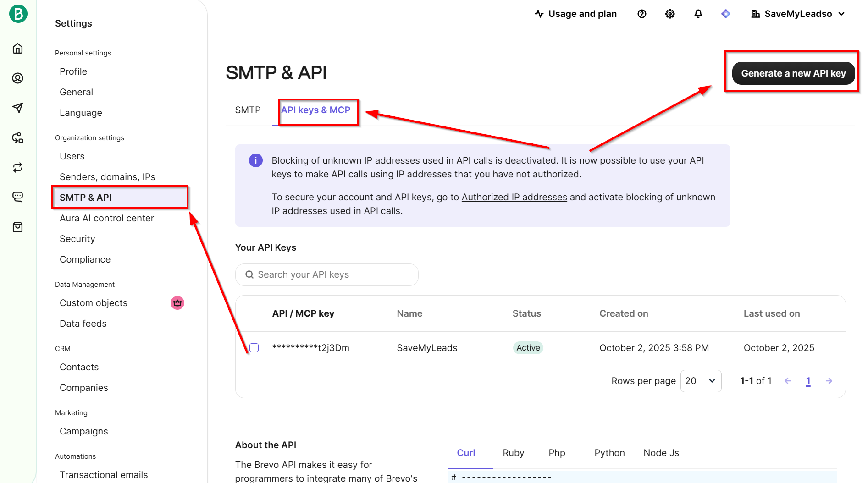Select the Python code tab
Screen dimensions: 868x483
point(609,453)
